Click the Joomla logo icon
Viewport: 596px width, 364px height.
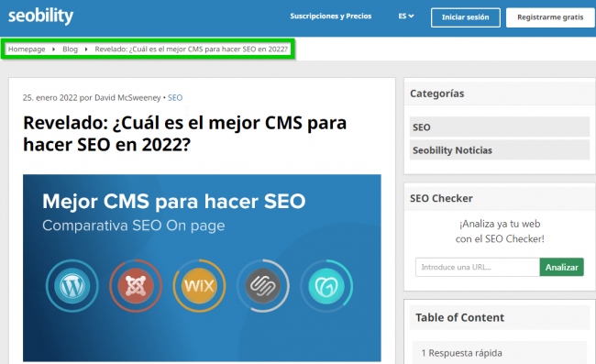136,286
